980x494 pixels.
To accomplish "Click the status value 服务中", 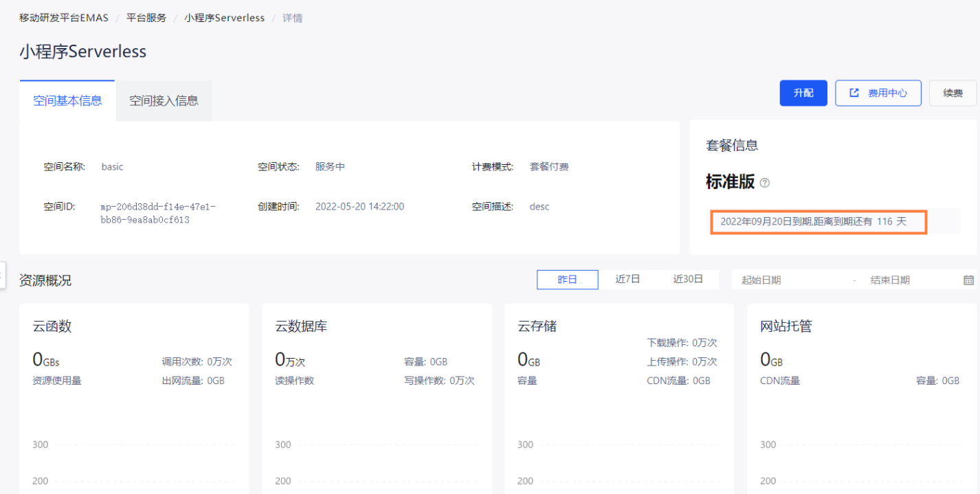I will click(330, 166).
